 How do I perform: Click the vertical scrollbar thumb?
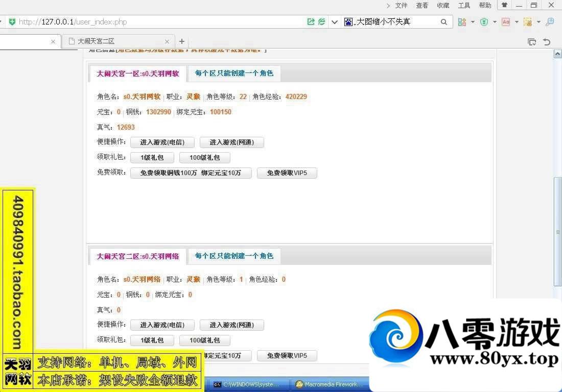558,232
